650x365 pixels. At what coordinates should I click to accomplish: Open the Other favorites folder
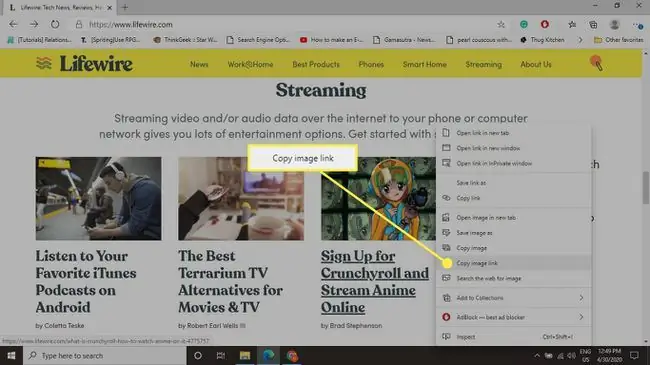pos(618,40)
